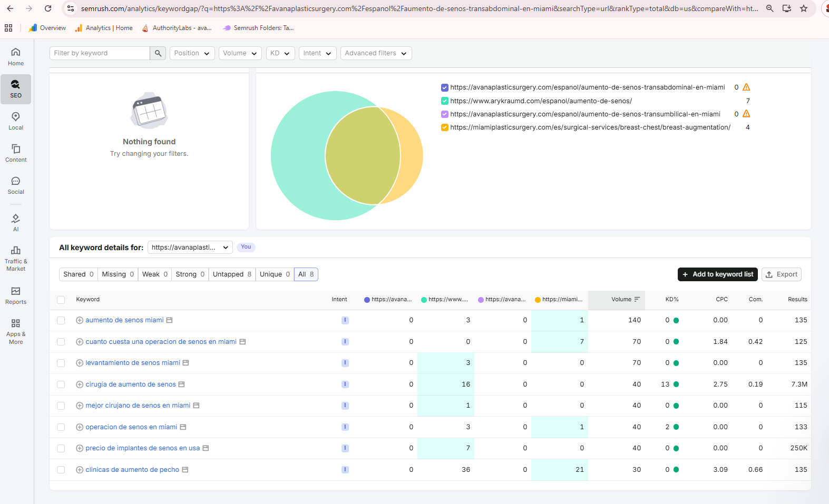Open the Home sidebar icon

(x=16, y=57)
